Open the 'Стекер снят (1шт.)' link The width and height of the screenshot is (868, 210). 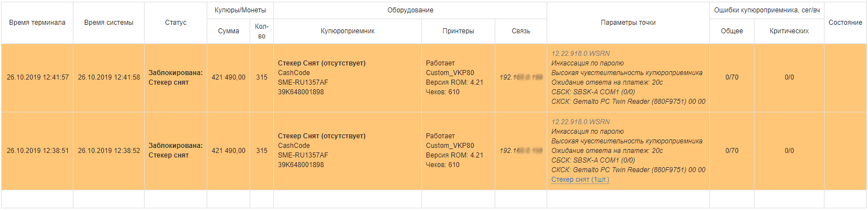[580, 180]
